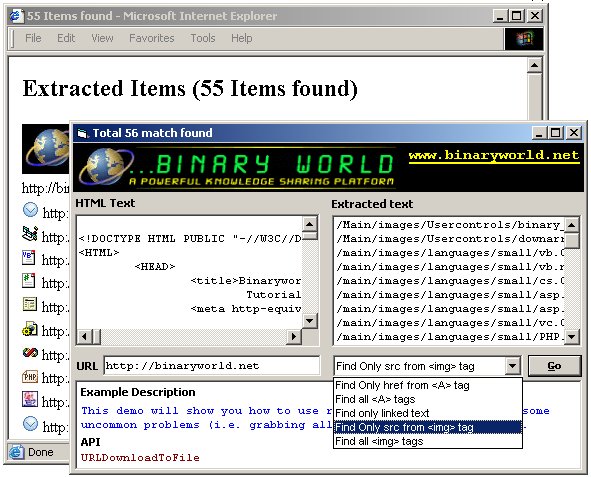Open the Help menu in Internet Explorer

[x=242, y=38]
